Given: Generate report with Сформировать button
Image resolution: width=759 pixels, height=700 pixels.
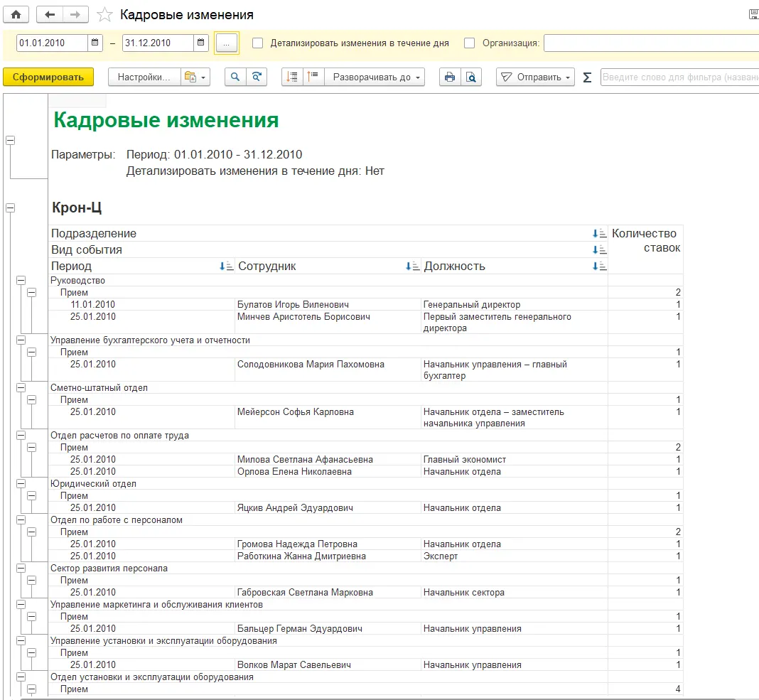Looking at the screenshot, I should 48,77.
